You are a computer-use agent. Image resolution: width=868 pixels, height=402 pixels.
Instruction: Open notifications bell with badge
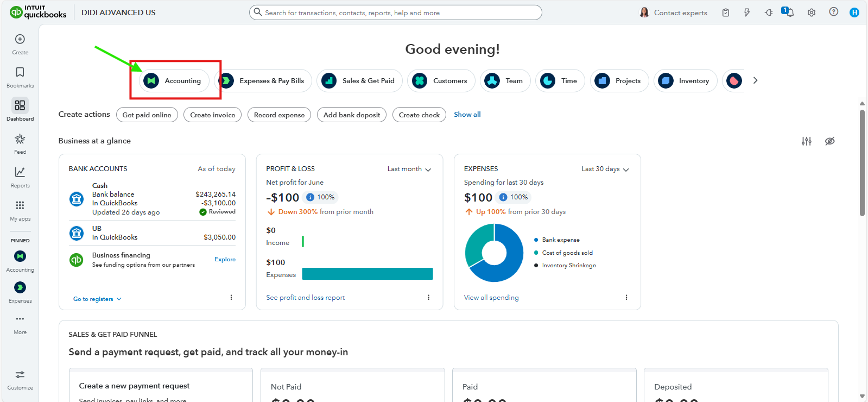tap(788, 12)
